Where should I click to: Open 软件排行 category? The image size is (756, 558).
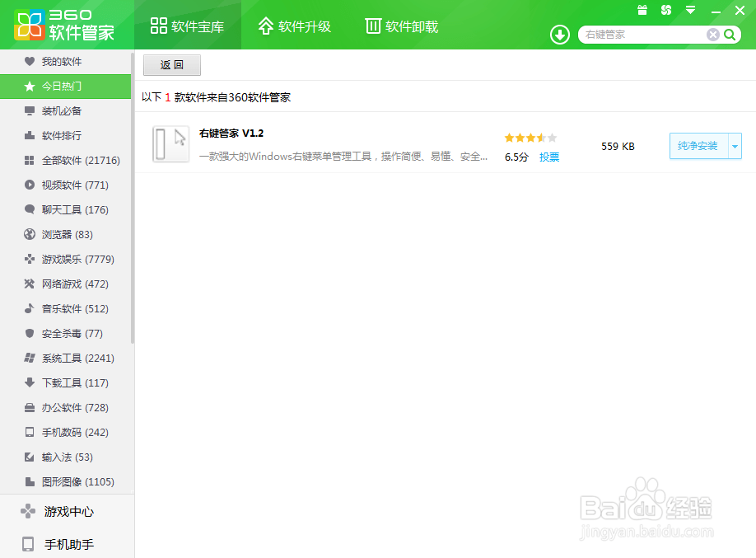tap(66, 136)
